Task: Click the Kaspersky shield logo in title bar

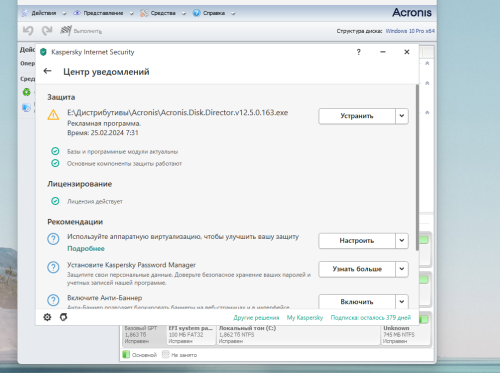Action: click(x=43, y=52)
